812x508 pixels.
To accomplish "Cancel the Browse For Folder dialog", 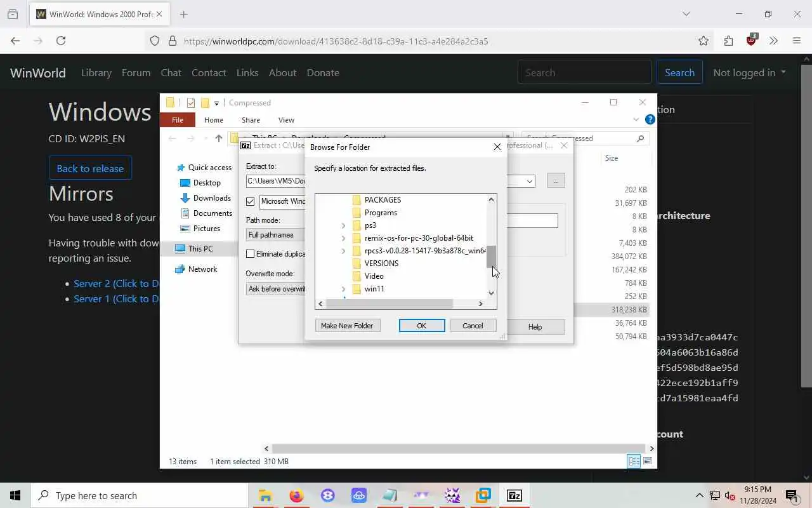I will (473, 326).
